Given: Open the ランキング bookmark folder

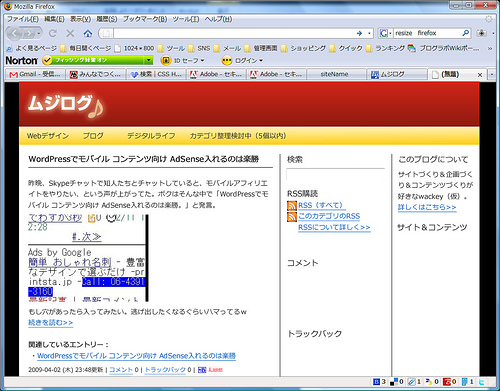Looking at the screenshot, I should pyautogui.click(x=385, y=48).
